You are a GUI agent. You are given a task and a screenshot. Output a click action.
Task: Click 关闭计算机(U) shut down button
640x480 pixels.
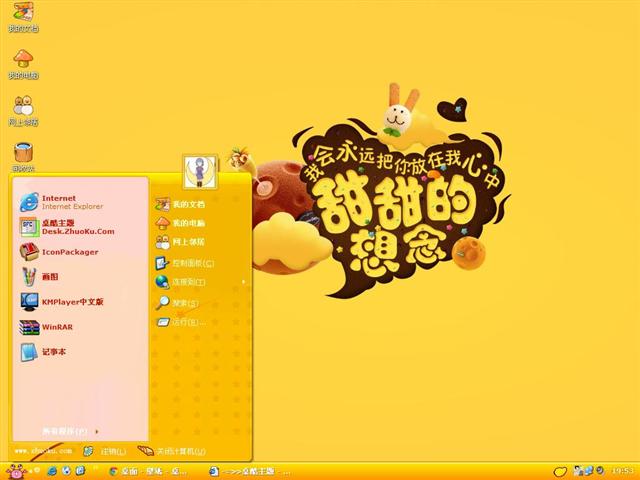171,451
